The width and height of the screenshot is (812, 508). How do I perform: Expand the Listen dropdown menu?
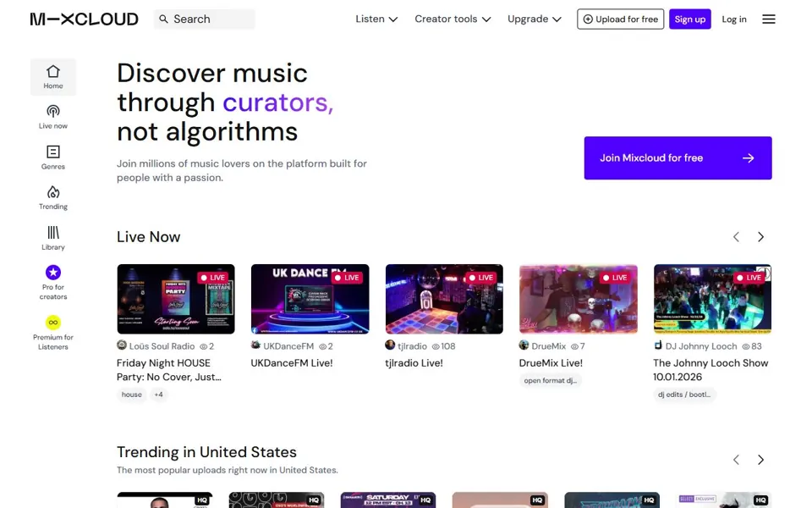click(376, 19)
